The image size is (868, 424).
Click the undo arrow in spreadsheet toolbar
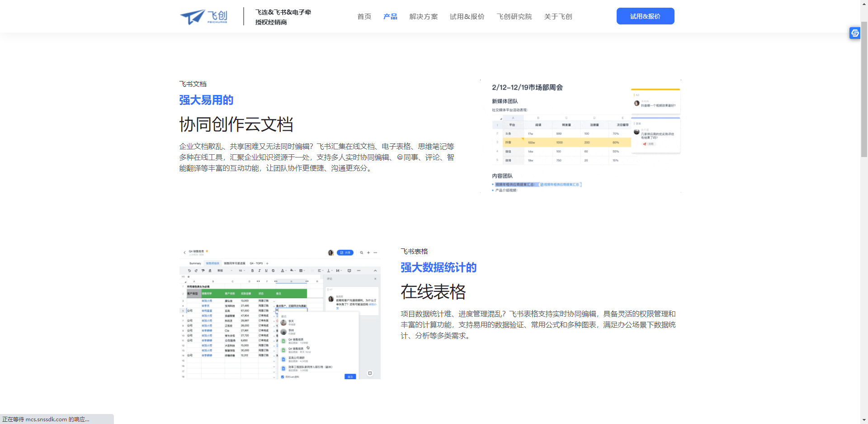(x=189, y=271)
